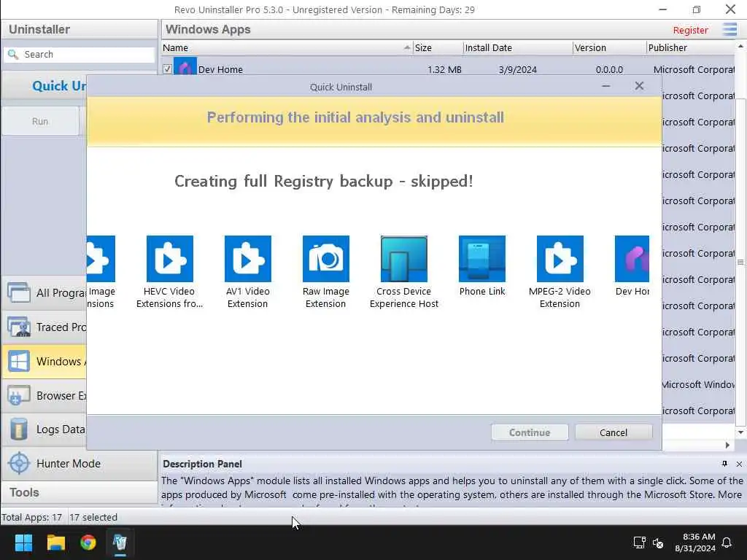Click the Run button

pos(40,122)
